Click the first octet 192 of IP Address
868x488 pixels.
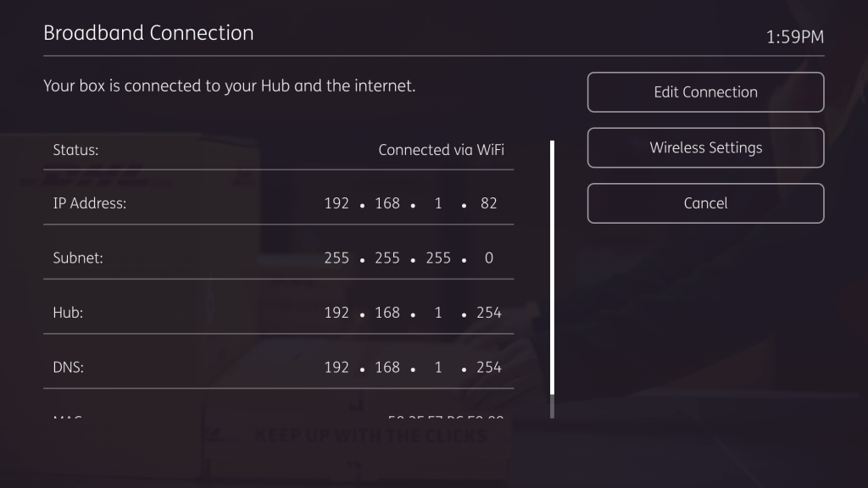(x=337, y=203)
